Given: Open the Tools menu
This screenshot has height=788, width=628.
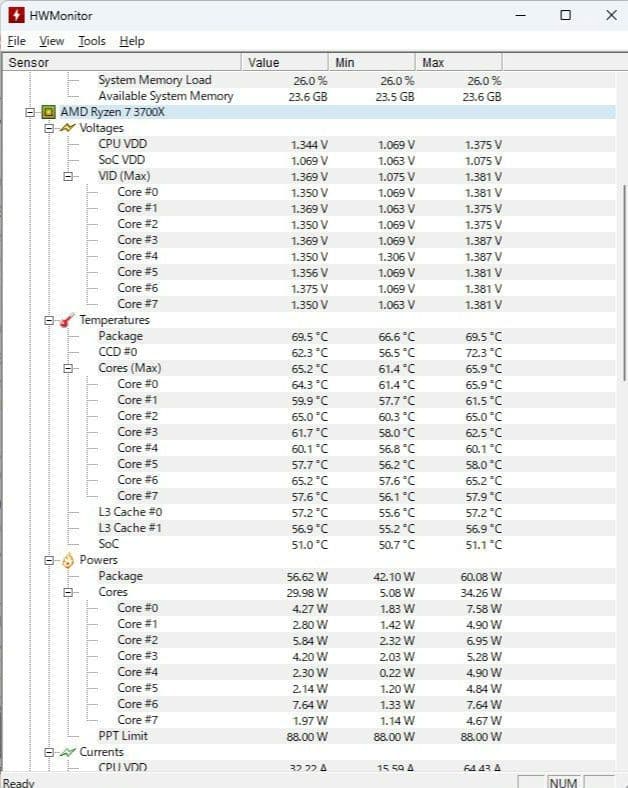Looking at the screenshot, I should pyautogui.click(x=92, y=41).
